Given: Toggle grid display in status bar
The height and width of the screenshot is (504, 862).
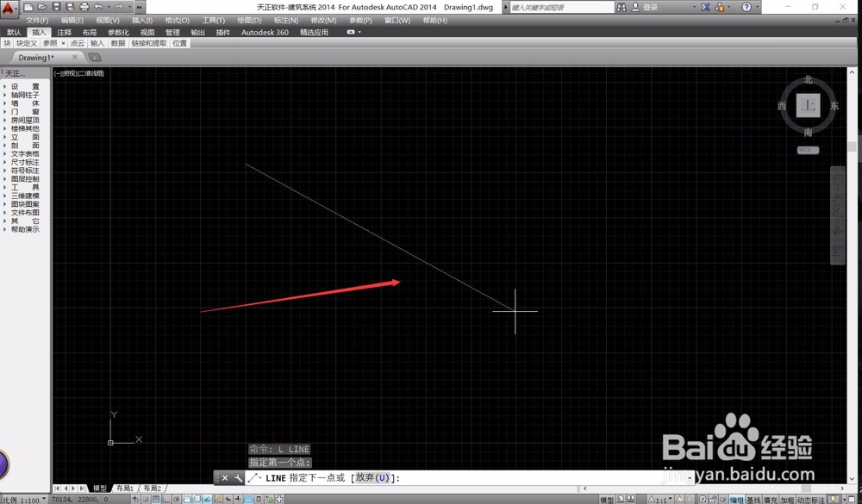Looking at the screenshot, I should 155,499.
